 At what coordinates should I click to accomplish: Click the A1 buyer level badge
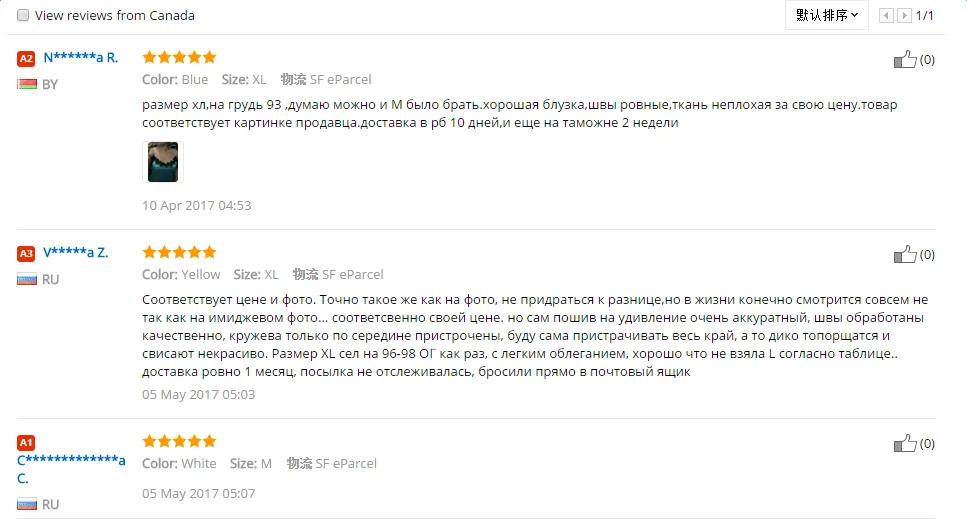click(x=26, y=443)
